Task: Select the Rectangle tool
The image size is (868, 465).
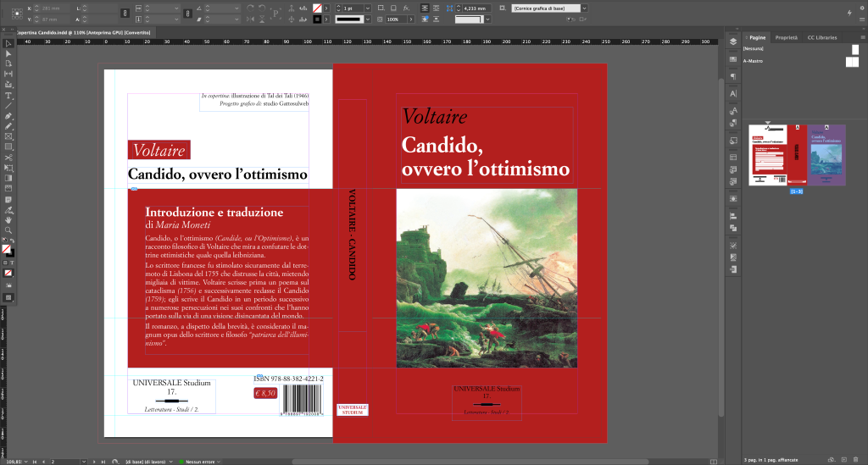Action: (8, 147)
